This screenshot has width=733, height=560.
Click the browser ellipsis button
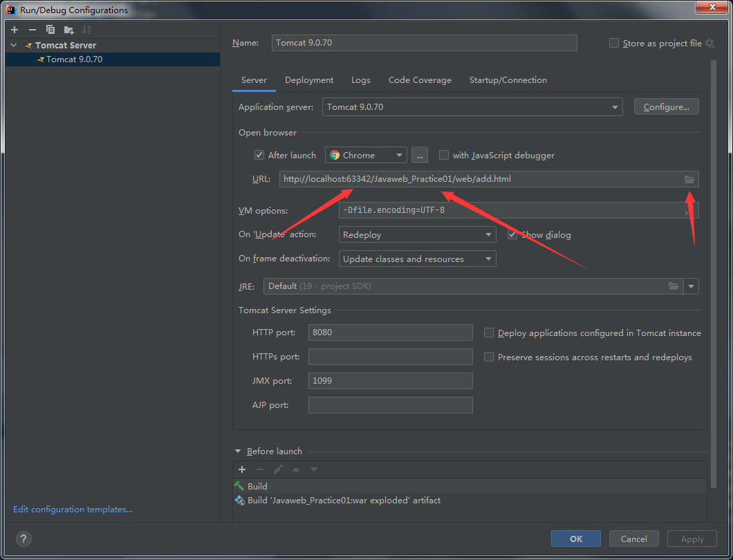tap(419, 155)
